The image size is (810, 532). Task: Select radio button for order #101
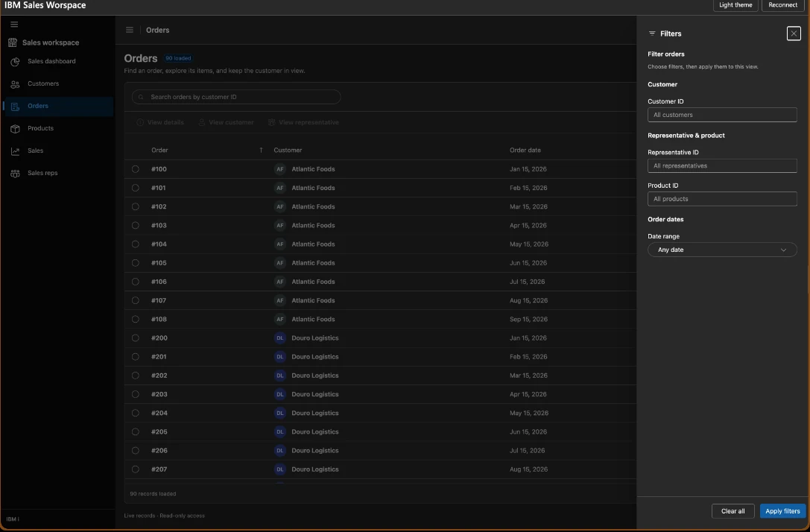point(136,188)
